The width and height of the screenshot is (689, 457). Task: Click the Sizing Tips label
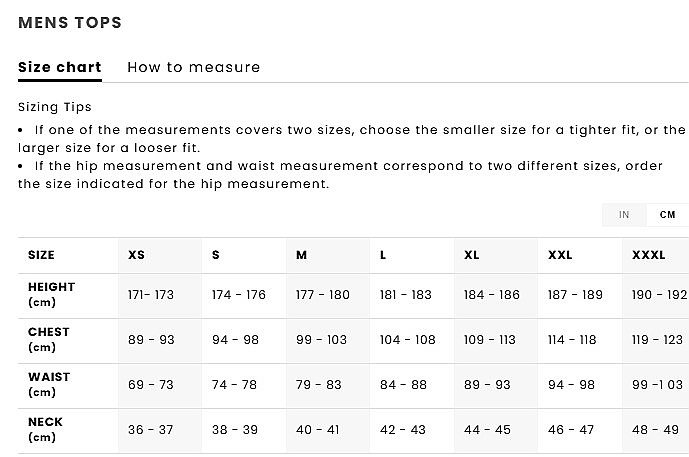coord(55,107)
